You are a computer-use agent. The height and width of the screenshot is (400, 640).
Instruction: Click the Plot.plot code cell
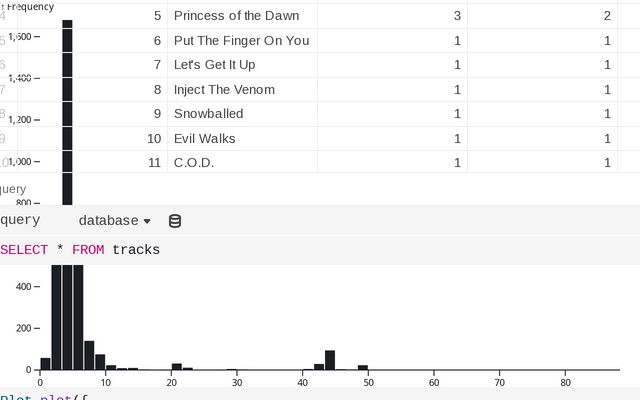40,396
